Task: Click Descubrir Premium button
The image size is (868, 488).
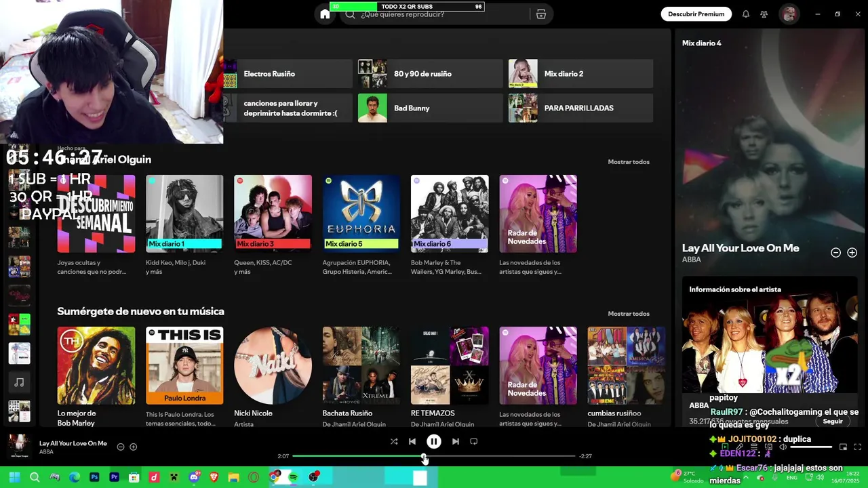Action: 696,14
